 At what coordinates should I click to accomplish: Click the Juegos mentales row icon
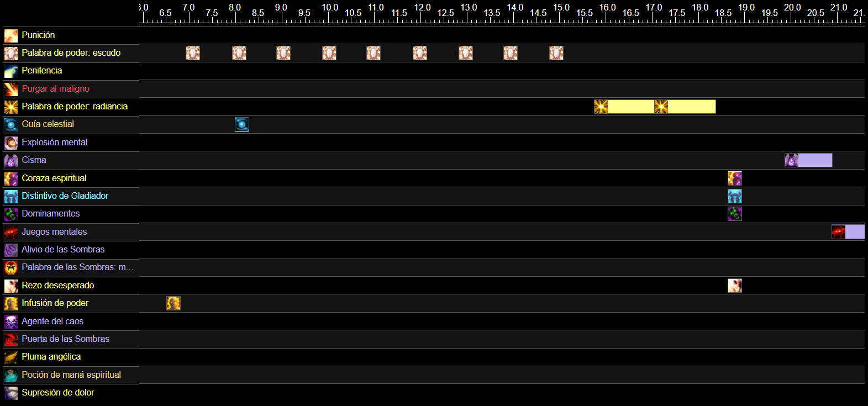[x=11, y=233]
